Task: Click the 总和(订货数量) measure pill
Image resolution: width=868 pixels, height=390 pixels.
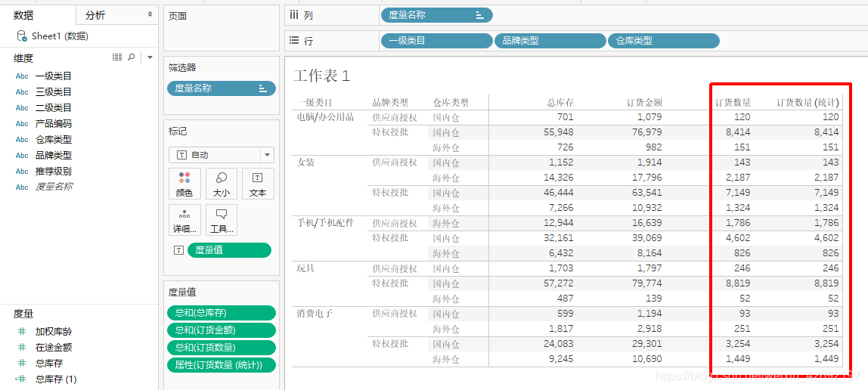Action: click(x=222, y=348)
